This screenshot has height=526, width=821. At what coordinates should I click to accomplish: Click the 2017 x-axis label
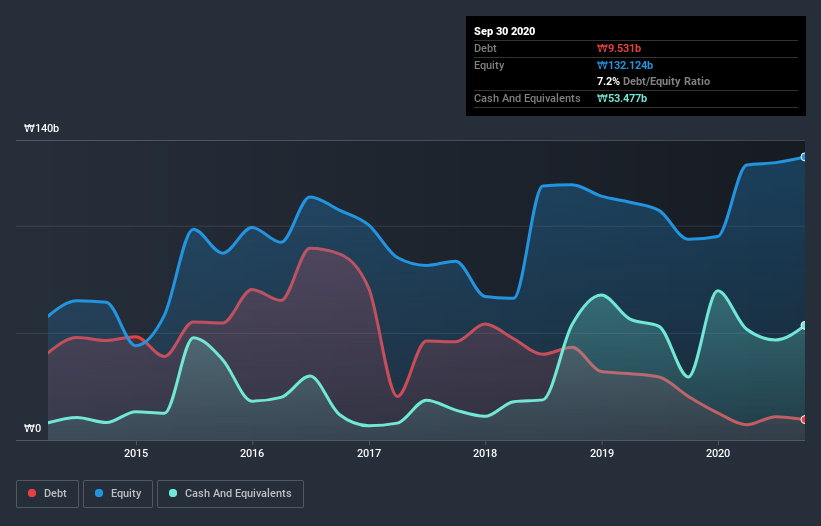[x=369, y=453]
